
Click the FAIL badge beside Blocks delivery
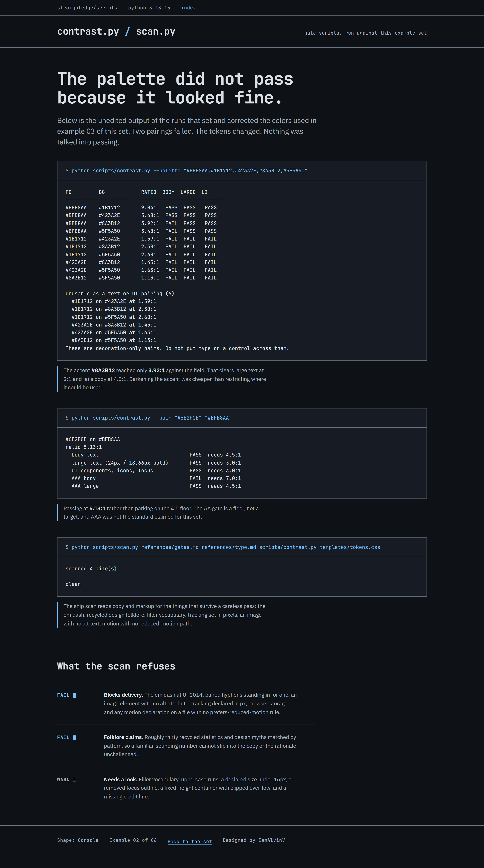[x=66, y=695]
